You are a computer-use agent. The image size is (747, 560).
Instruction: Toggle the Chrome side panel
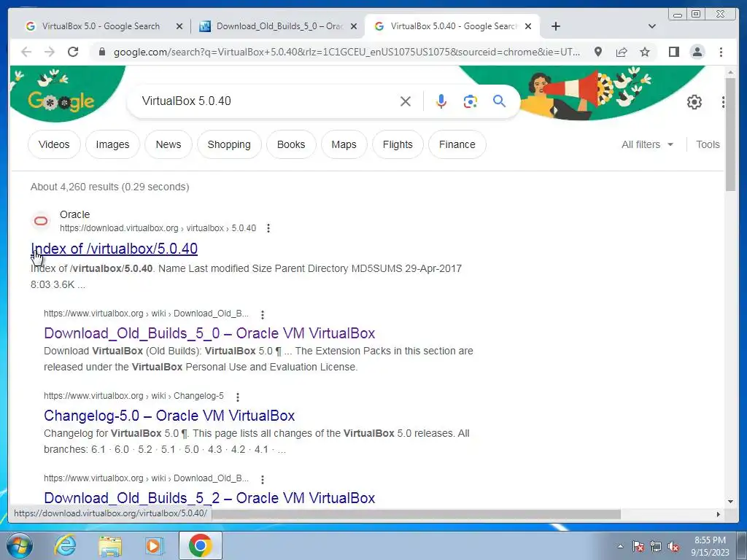tap(673, 52)
